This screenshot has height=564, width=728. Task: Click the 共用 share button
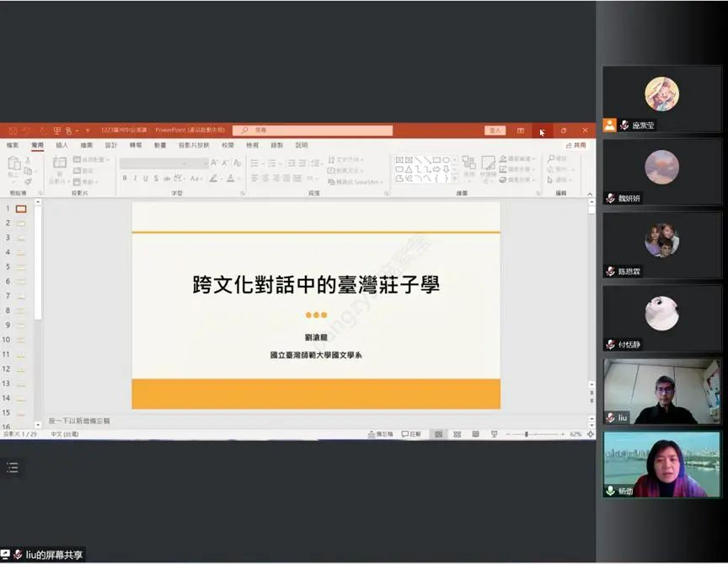[576, 145]
